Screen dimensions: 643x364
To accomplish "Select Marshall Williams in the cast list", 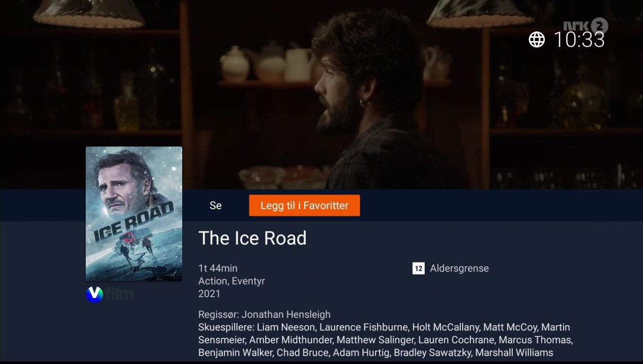I will click(x=514, y=353).
